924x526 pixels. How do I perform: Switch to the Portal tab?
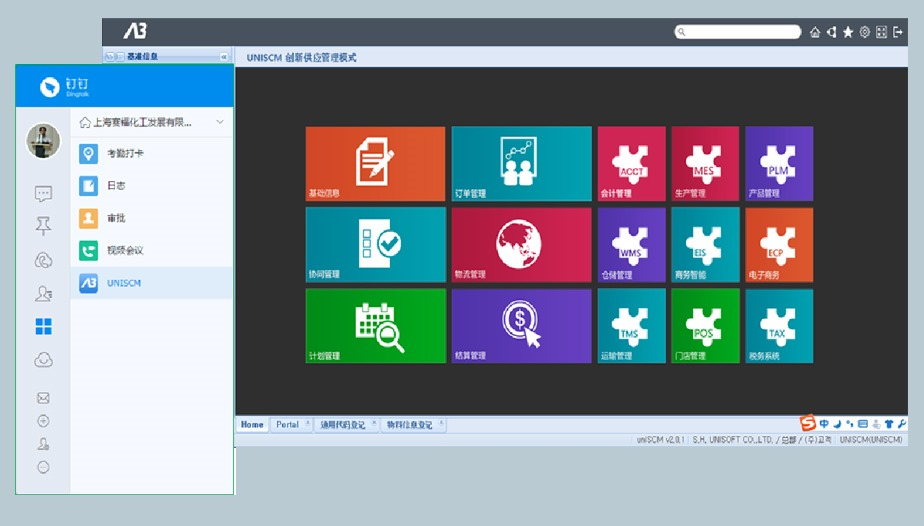(291, 425)
